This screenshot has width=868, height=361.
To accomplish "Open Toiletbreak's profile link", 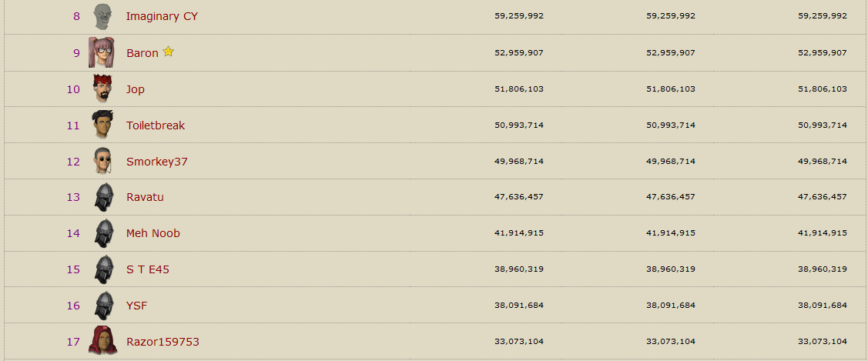I will [156, 125].
